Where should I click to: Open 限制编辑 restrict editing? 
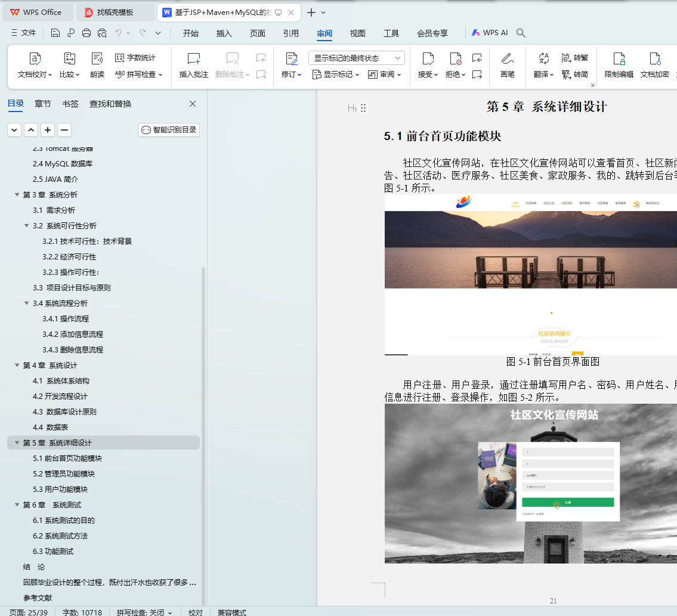pyautogui.click(x=619, y=65)
